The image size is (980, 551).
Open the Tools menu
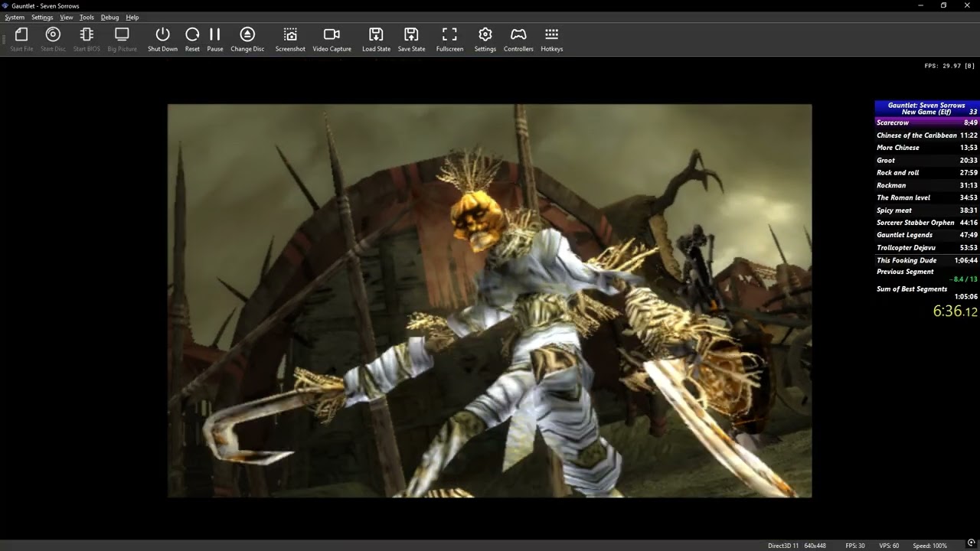tap(87, 17)
